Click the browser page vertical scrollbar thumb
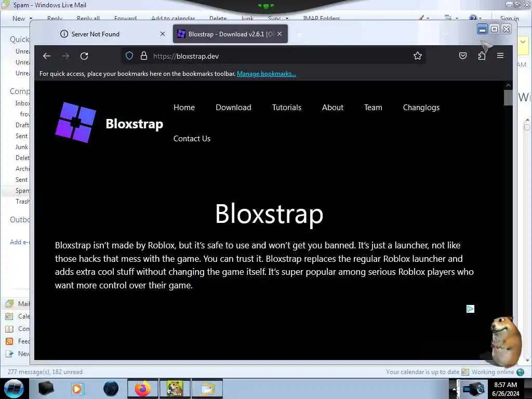This screenshot has height=399, width=532. click(508, 98)
